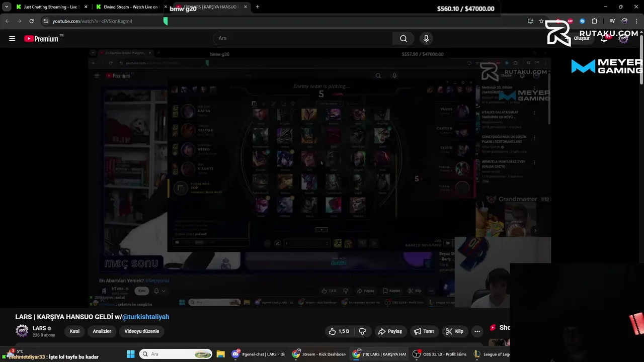Image resolution: width=644 pixels, height=362 pixels.
Task: Expand the tab search dropdown arrow
Action: 7,7
